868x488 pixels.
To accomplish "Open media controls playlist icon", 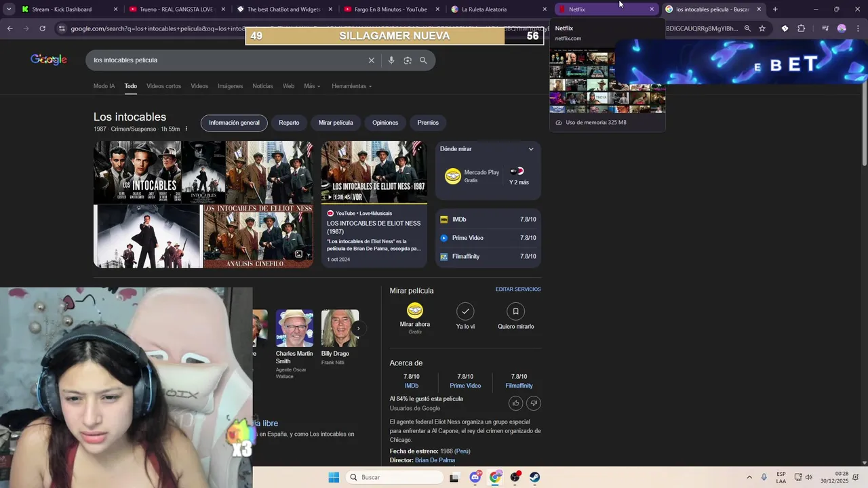I will tap(825, 28).
